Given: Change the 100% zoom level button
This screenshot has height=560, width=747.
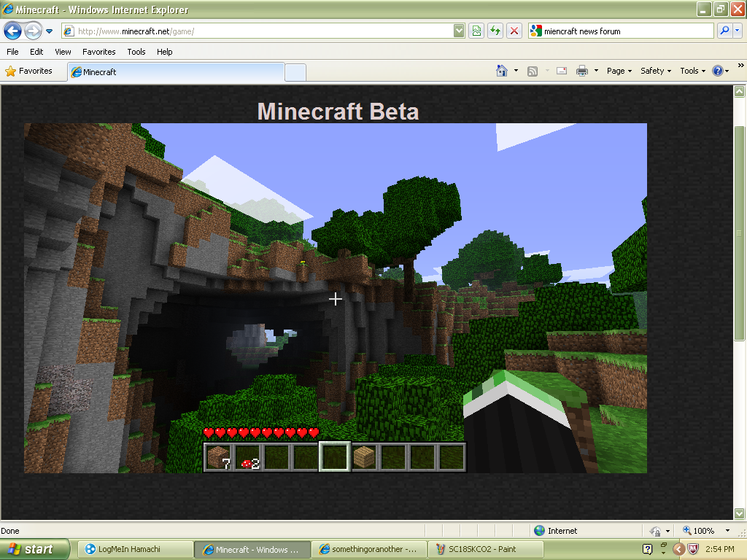Looking at the screenshot, I should pyautogui.click(x=699, y=531).
